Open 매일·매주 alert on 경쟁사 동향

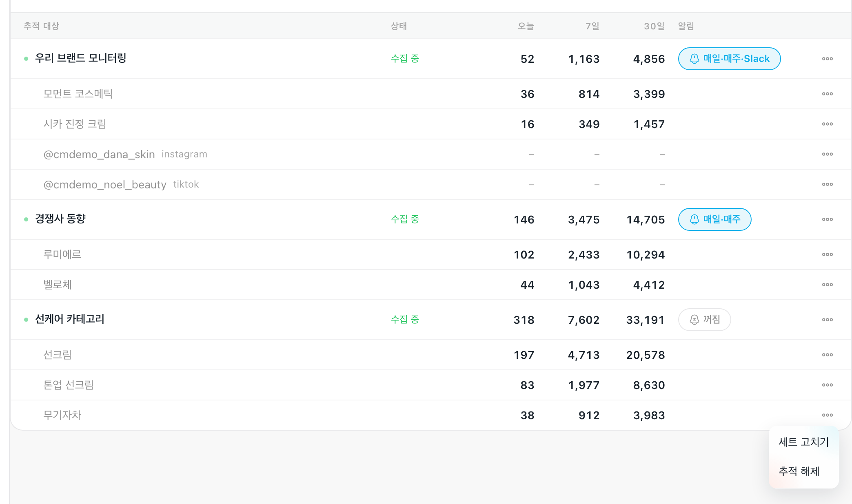click(714, 219)
